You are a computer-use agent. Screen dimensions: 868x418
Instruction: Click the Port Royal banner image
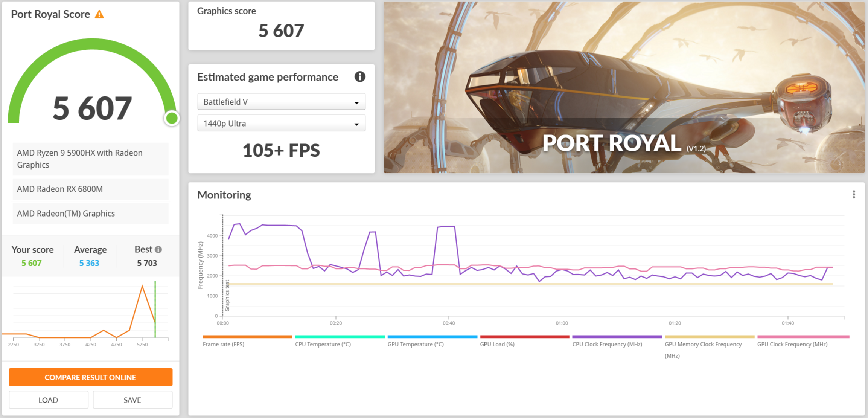click(624, 87)
